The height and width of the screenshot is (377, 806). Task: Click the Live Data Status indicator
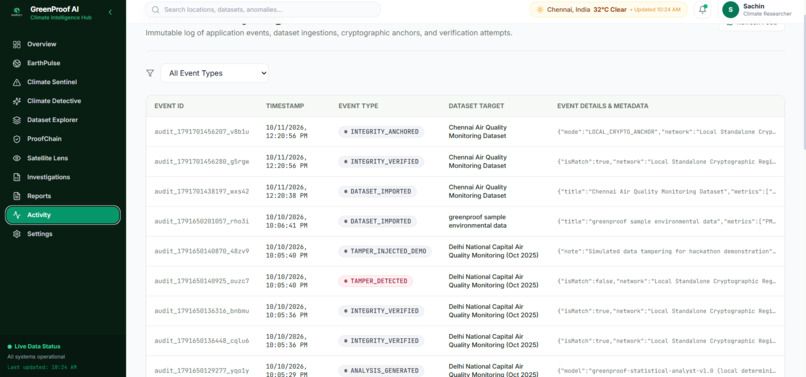[x=34, y=347]
